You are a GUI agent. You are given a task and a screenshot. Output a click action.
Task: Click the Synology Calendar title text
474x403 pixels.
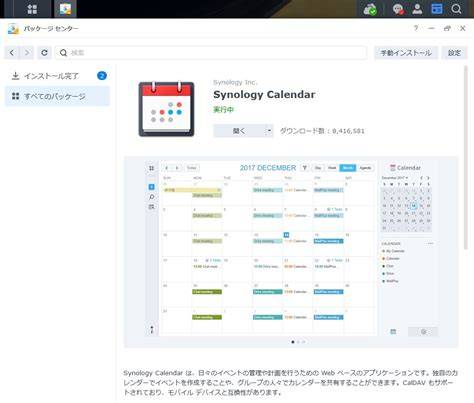pyautogui.click(x=264, y=95)
